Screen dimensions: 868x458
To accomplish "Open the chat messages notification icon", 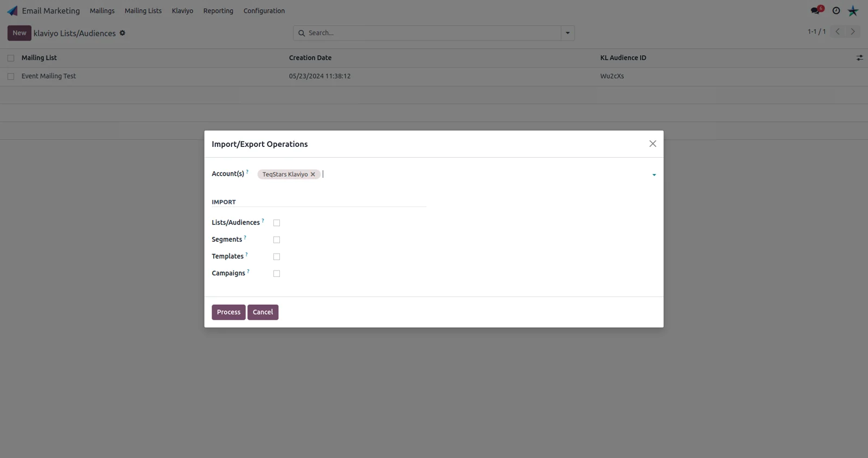I will 816,10.
